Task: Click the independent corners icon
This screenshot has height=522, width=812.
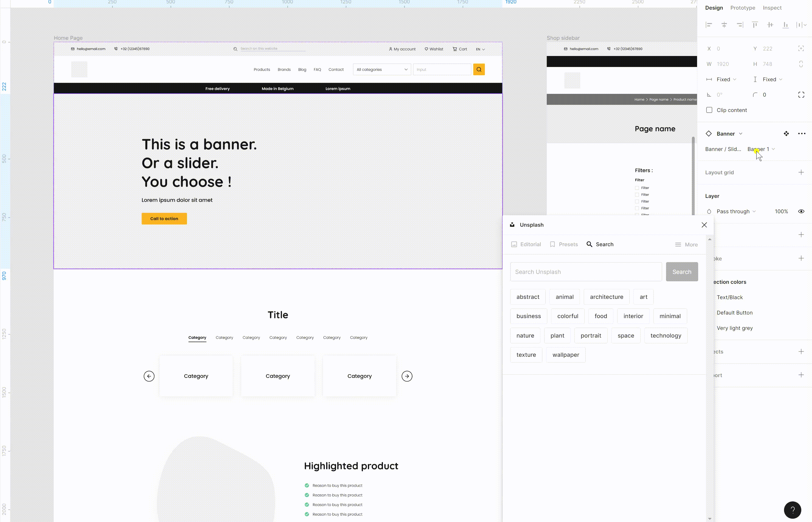Action: pyautogui.click(x=801, y=95)
